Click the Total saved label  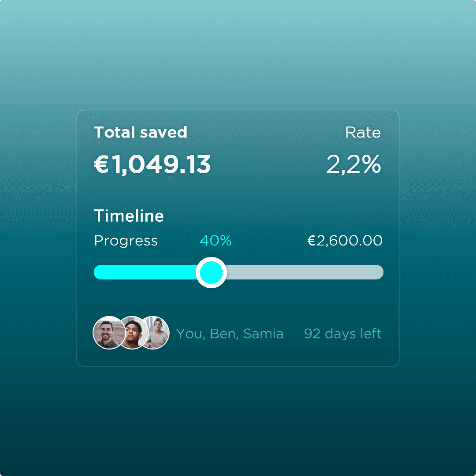[x=141, y=132]
